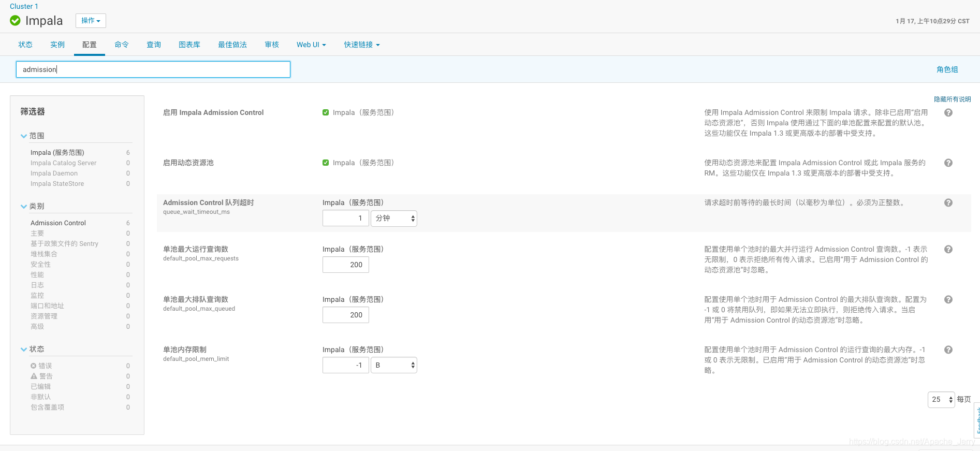Open the 25 per-page selector

(x=941, y=399)
